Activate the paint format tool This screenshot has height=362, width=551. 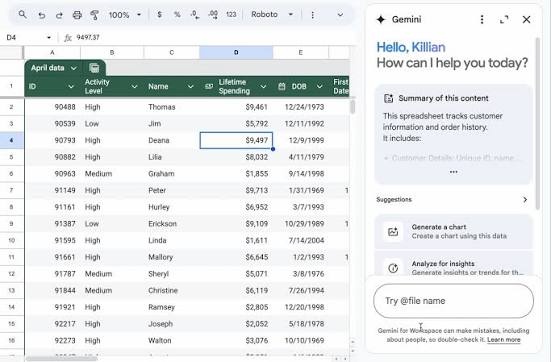tap(94, 15)
